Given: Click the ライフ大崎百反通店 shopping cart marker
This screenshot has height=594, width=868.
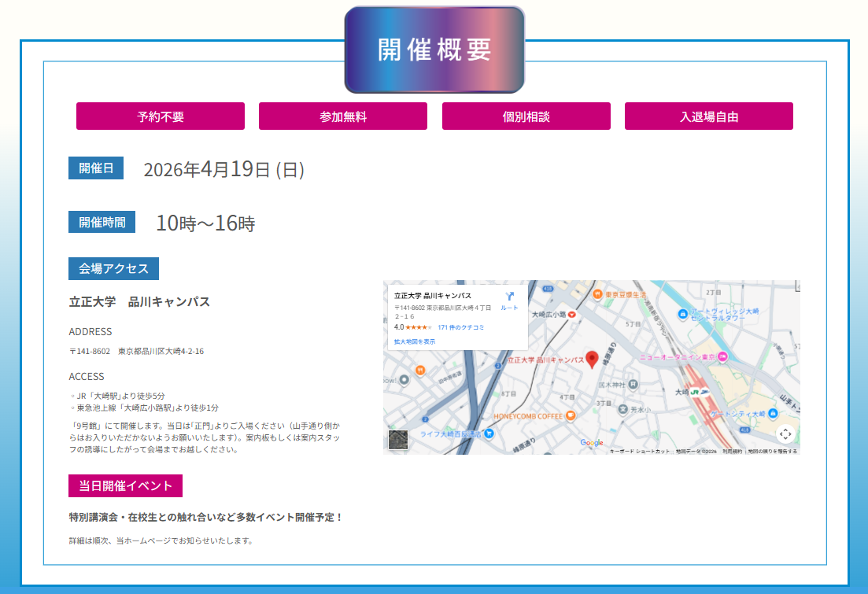Looking at the screenshot, I should click(489, 433).
